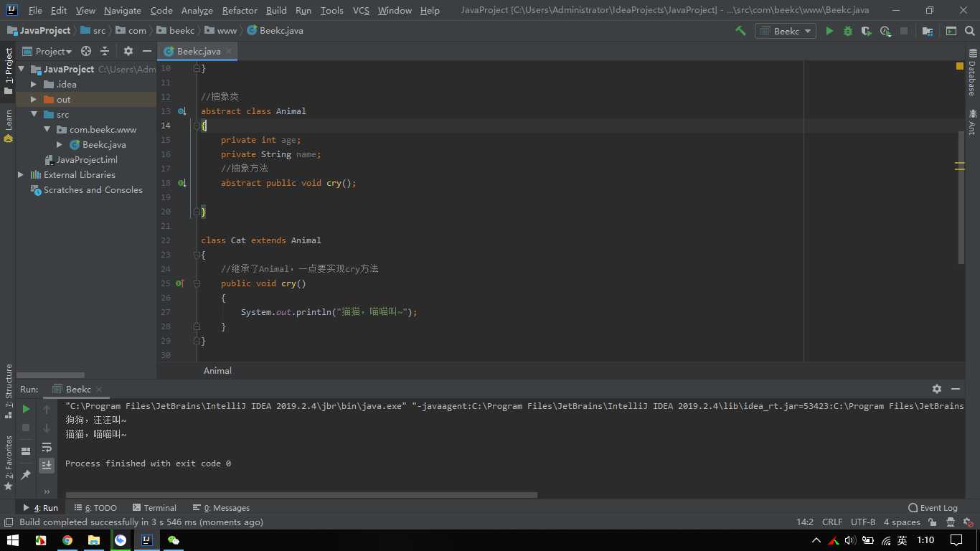The width and height of the screenshot is (980, 551).
Task: Build the project with the hammer icon
Action: tap(740, 31)
